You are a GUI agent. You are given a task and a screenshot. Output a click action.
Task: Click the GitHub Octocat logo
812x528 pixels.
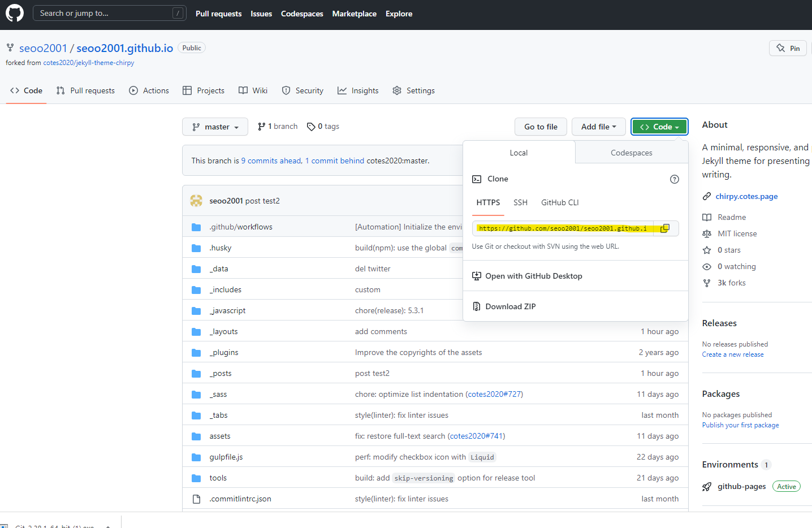coord(15,14)
